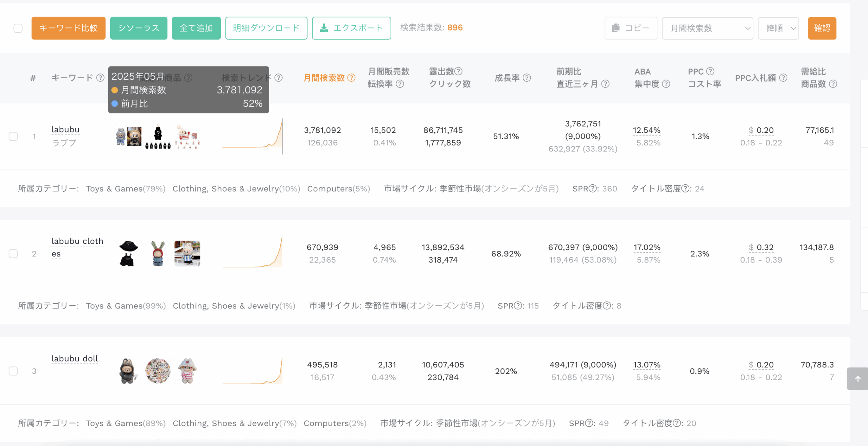The image size is (868, 446).
Task: Open first product thumbnail in labubu row
Action: pyautogui.click(x=129, y=137)
